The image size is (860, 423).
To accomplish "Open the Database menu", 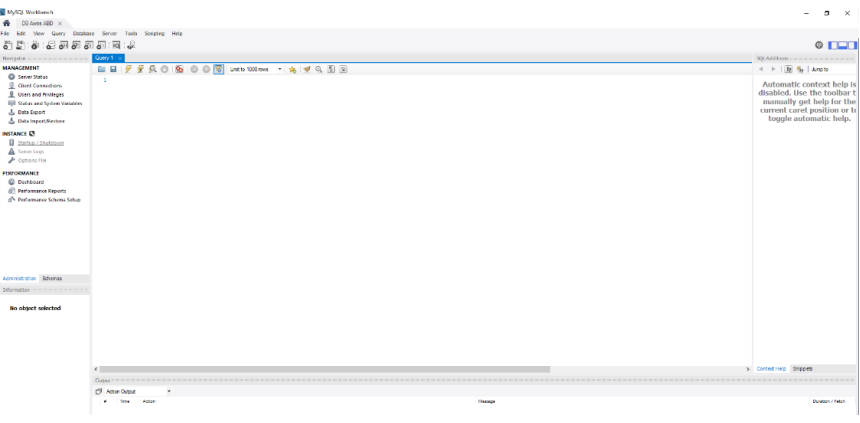I will tap(83, 33).
